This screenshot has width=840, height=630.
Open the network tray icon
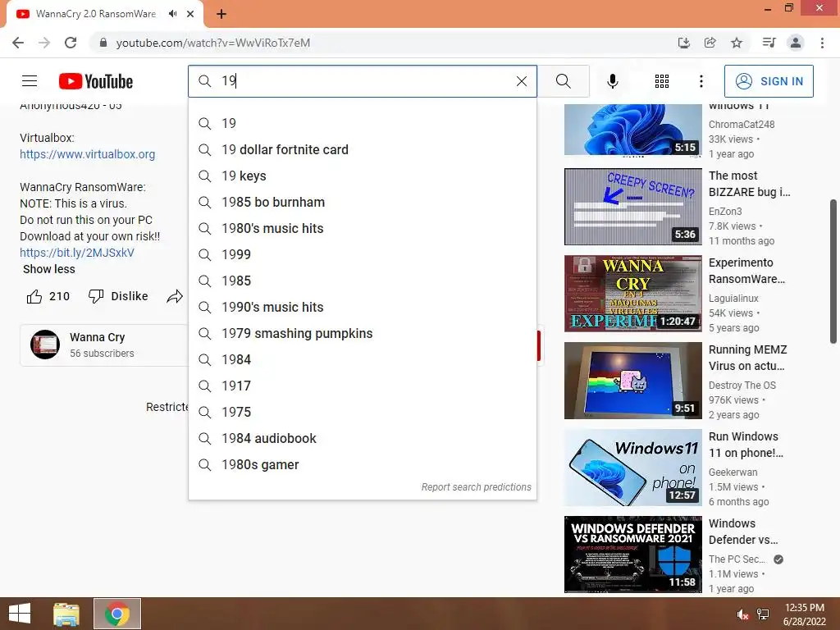point(763,614)
